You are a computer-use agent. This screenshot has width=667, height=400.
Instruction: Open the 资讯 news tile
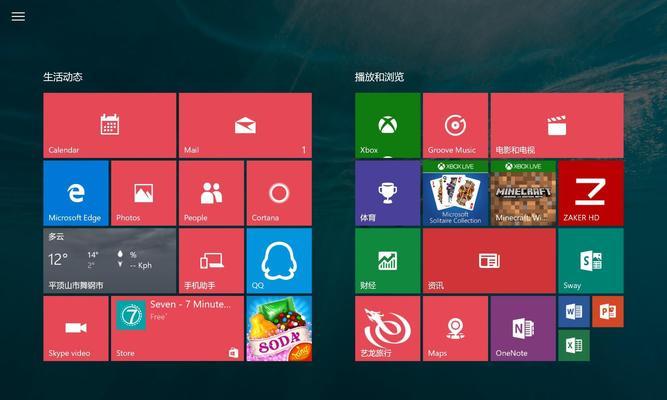pos(489,261)
